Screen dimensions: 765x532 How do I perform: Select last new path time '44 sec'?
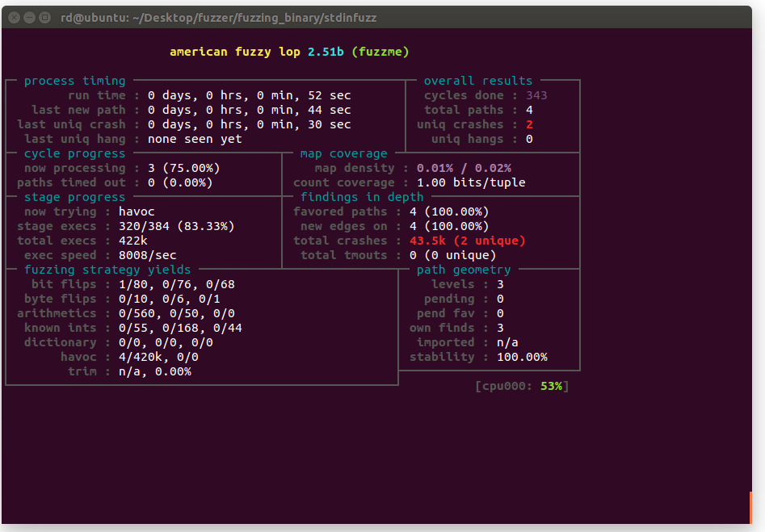pos(330,111)
